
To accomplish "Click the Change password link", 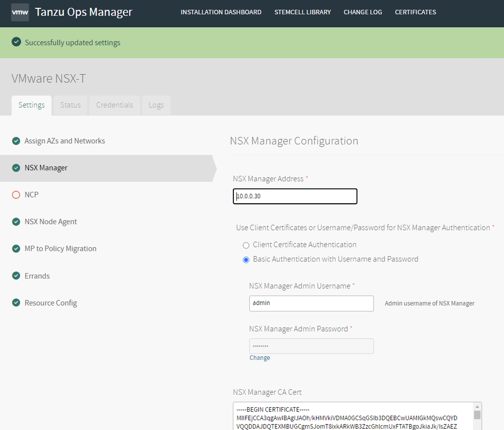I will [x=260, y=358].
